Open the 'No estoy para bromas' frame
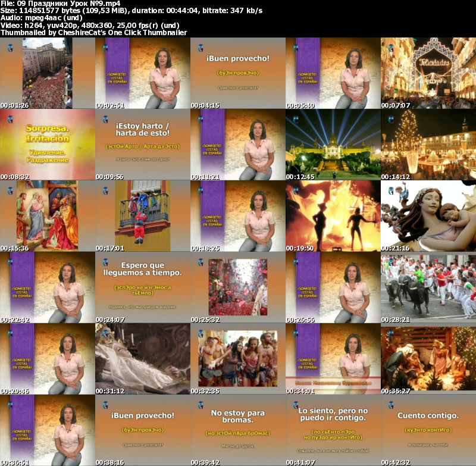This screenshot has width=476, height=466. pyautogui.click(x=237, y=430)
